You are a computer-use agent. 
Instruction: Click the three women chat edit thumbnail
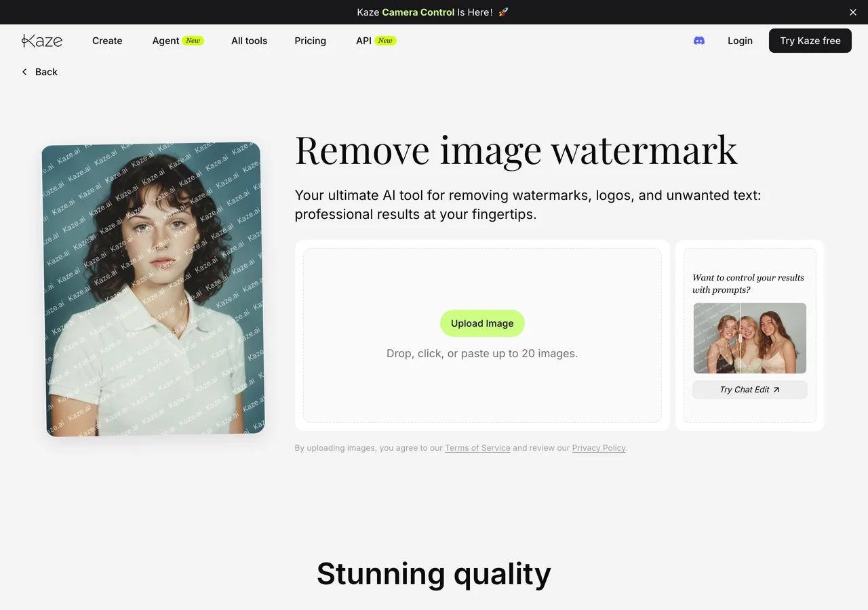pos(750,338)
